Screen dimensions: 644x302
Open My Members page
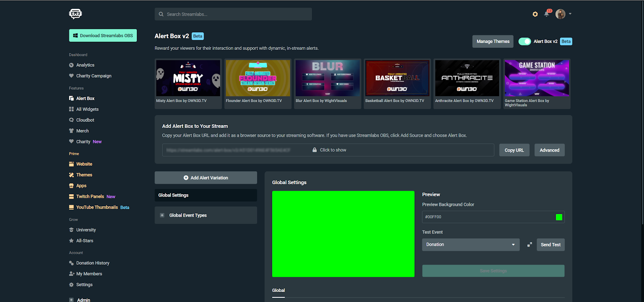tap(89, 274)
